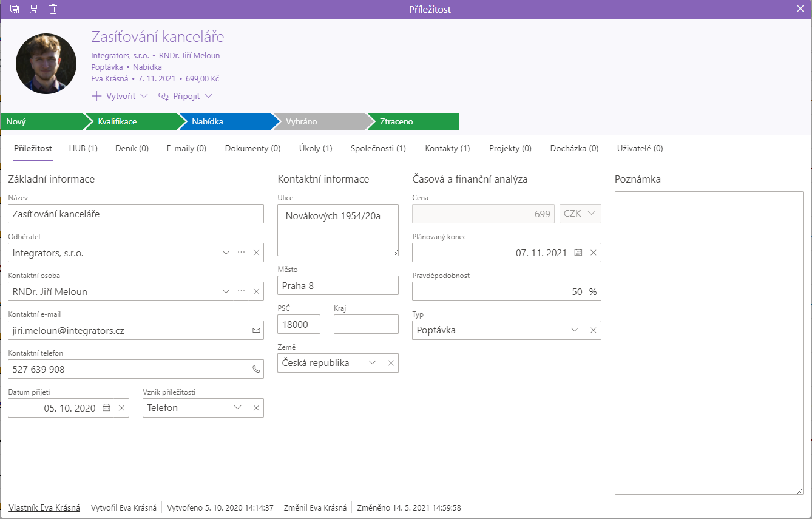Click the Název input field
This screenshot has height=519, width=812.
[136, 214]
